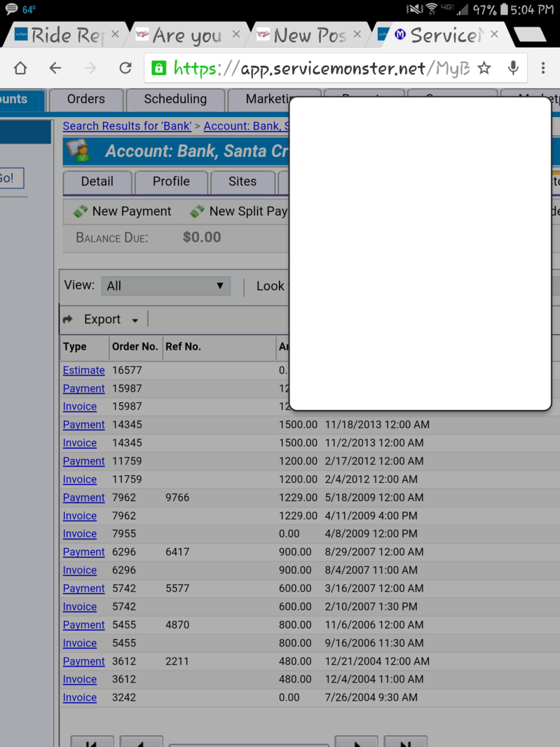Open a new browser tab
560x747 pixels.
[x=529, y=34]
